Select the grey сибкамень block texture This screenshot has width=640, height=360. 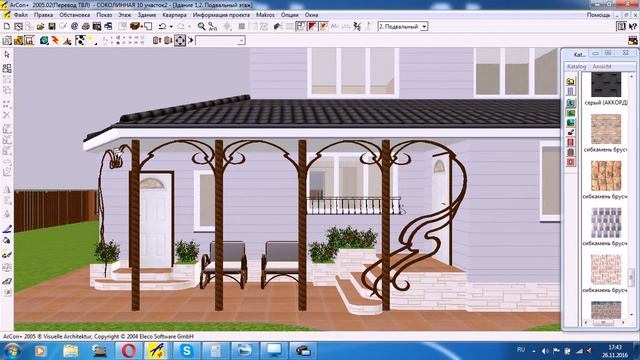(606, 222)
